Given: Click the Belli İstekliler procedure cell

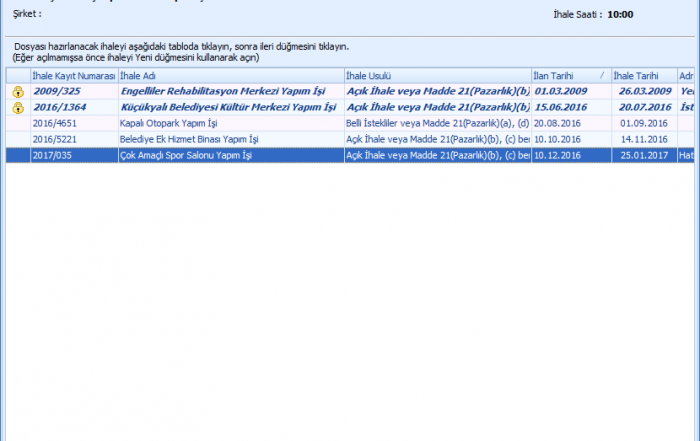Looking at the screenshot, I should (x=436, y=123).
